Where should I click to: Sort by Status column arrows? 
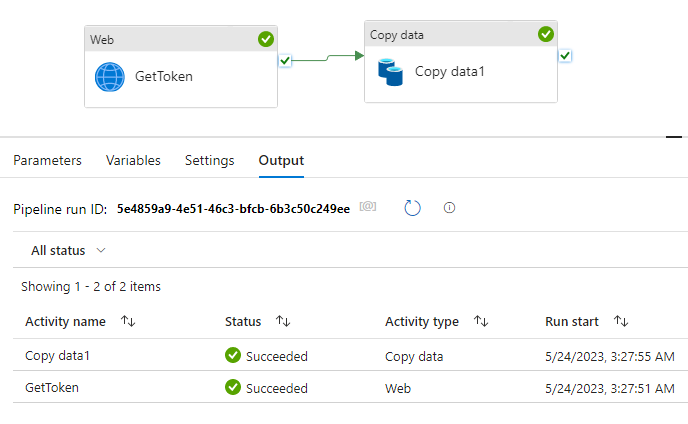coord(283,321)
